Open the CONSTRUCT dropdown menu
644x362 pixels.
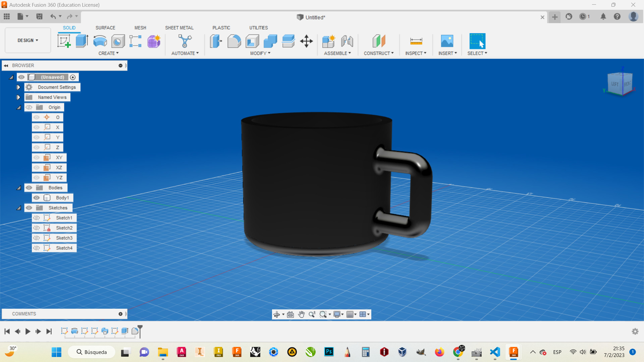379,53
